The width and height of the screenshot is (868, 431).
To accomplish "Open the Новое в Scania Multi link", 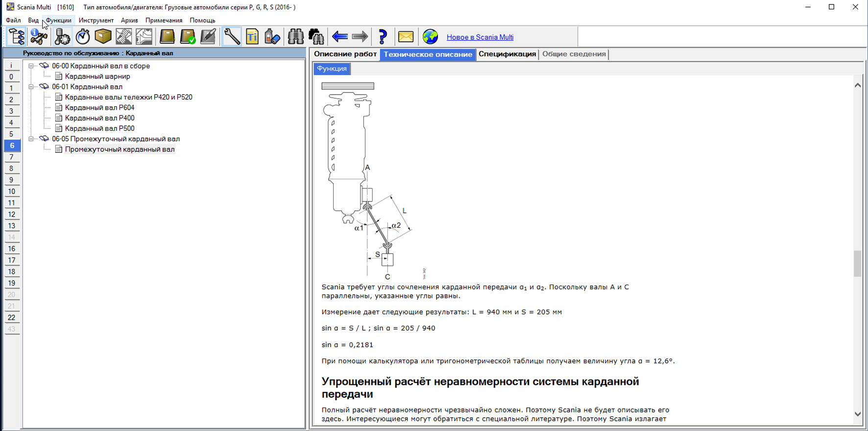I will pyautogui.click(x=480, y=37).
